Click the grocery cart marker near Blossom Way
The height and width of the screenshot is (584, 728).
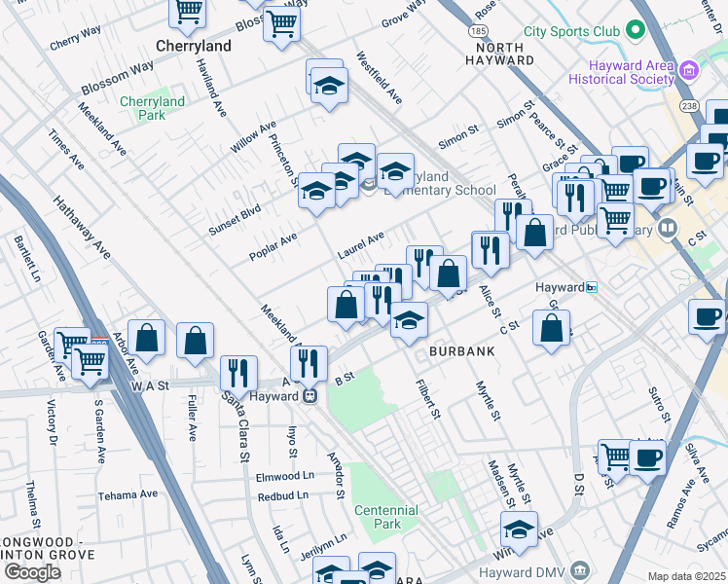click(281, 28)
